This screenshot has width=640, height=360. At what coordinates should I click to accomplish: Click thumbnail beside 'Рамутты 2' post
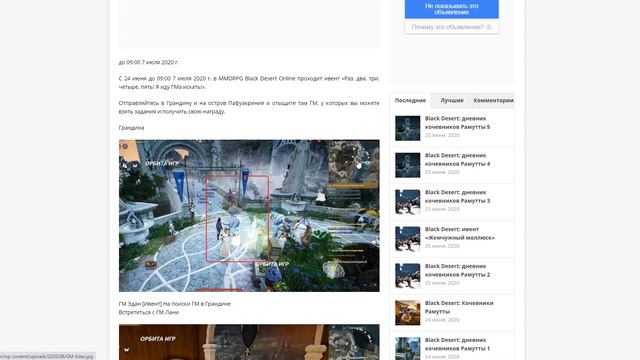point(407,276)
